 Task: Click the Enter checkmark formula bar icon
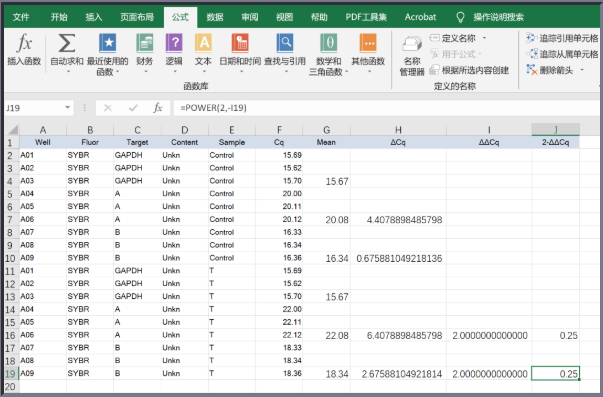(133, 108)
